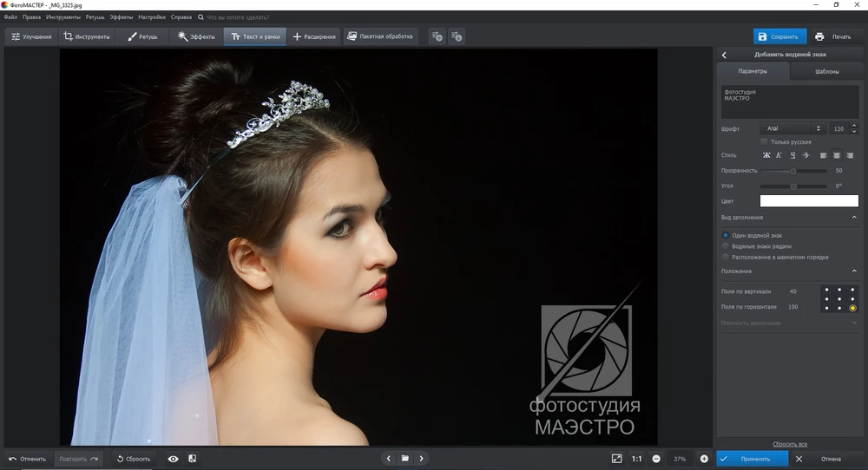868x470 pixels.
Task: Click the 'Применить' button
Action: (x=752, y=459)
